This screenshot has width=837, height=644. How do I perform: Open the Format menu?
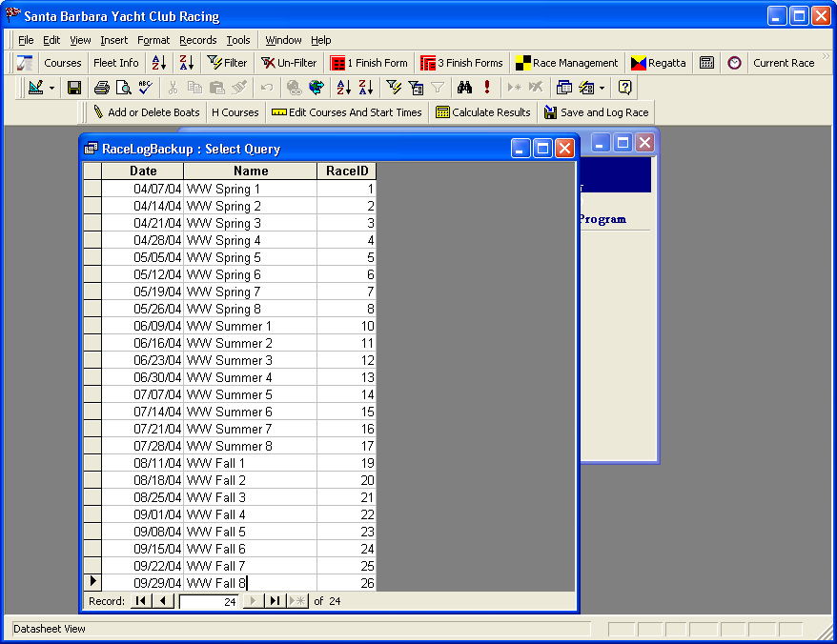153,40
